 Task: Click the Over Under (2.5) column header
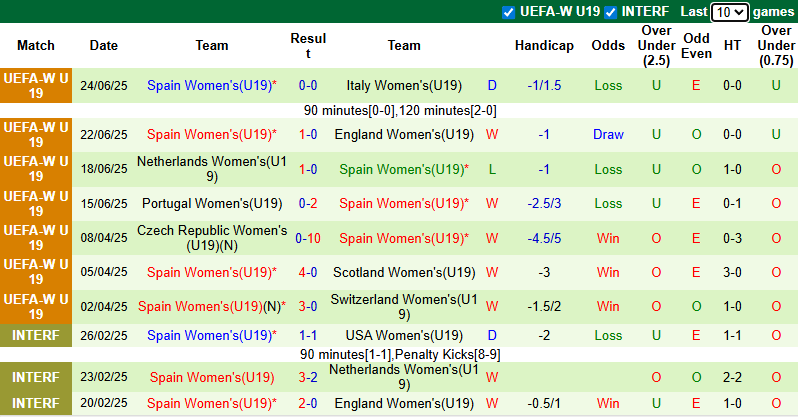pos(656,46)
